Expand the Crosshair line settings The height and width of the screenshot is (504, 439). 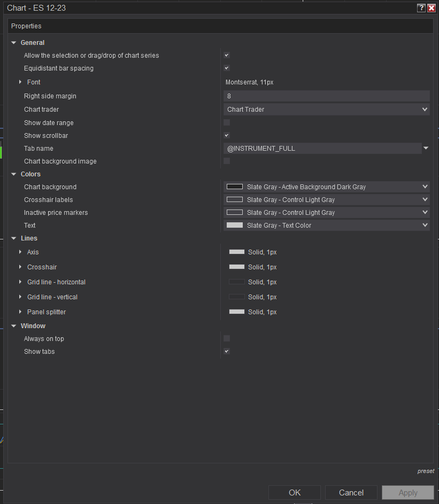click(20, 267)
